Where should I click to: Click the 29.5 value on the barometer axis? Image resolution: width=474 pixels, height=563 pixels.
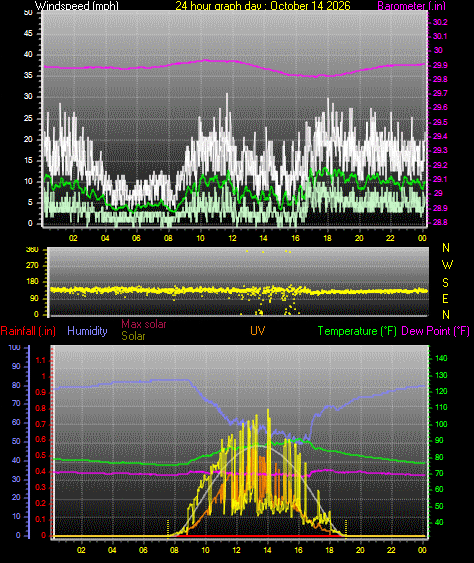440,122
